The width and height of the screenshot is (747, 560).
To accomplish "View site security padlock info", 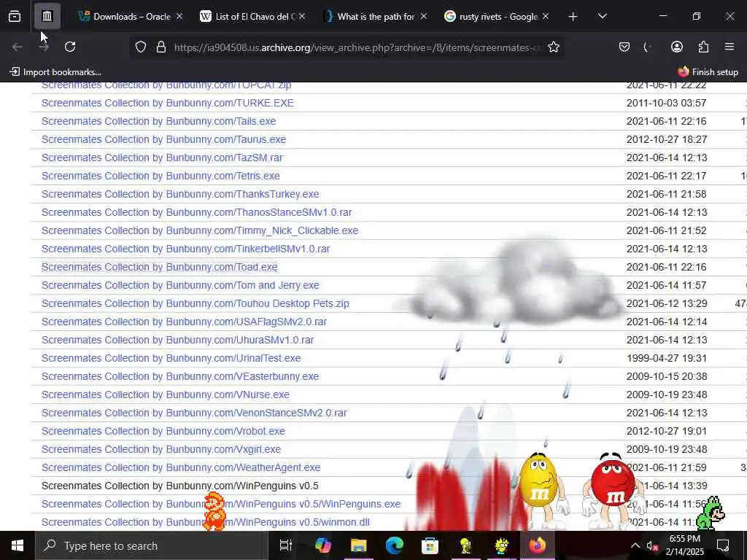I will point(161,47).
